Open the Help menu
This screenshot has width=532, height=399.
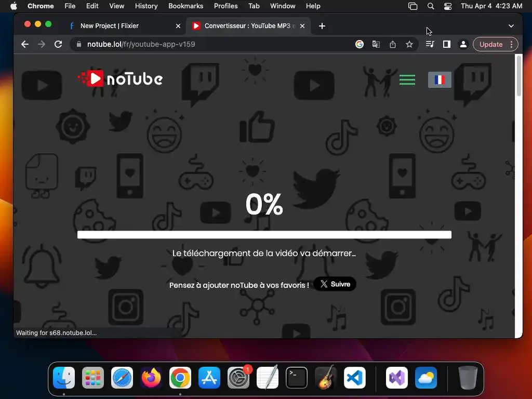313,6
